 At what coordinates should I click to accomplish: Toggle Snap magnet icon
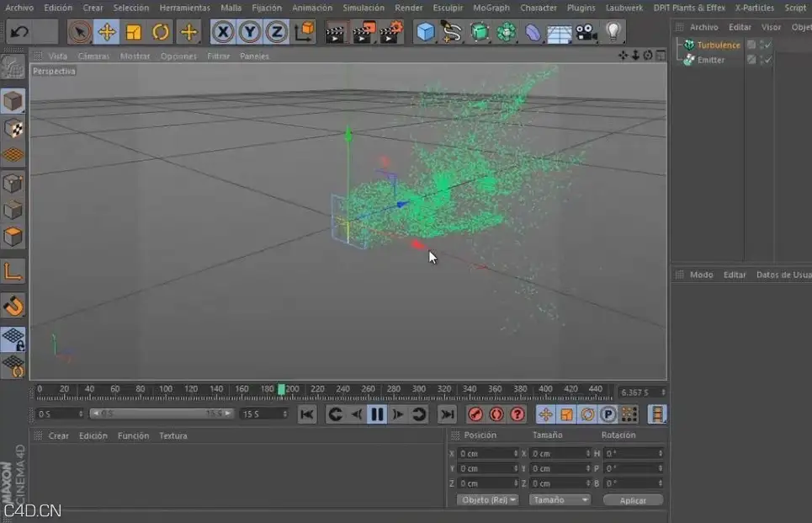pyautogui.click(x=13, y=306)
